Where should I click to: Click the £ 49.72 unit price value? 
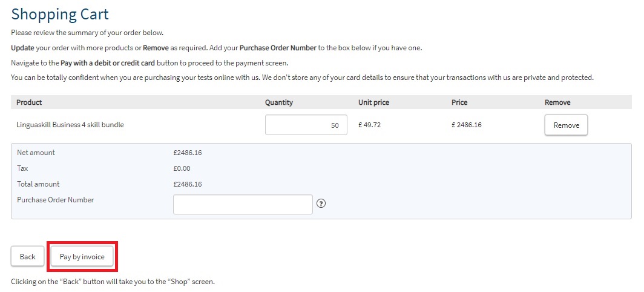click(x=370, y=125)
